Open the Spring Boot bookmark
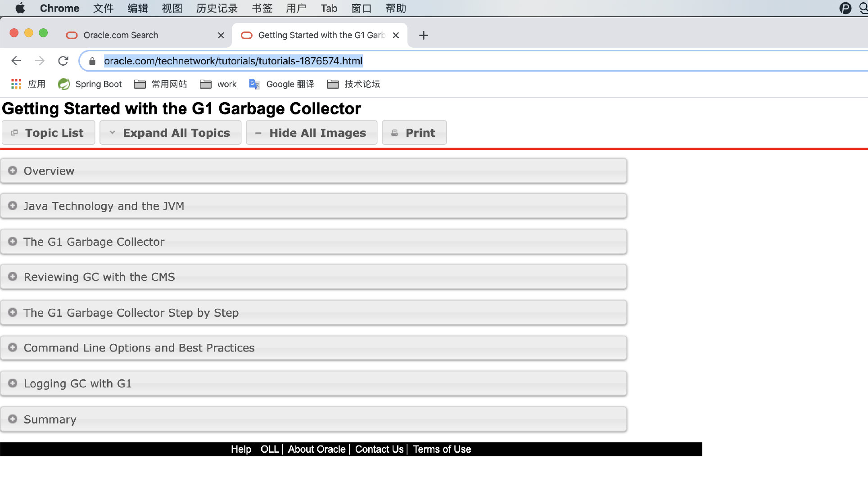868x486 pixels. click(x=90, y=84)
